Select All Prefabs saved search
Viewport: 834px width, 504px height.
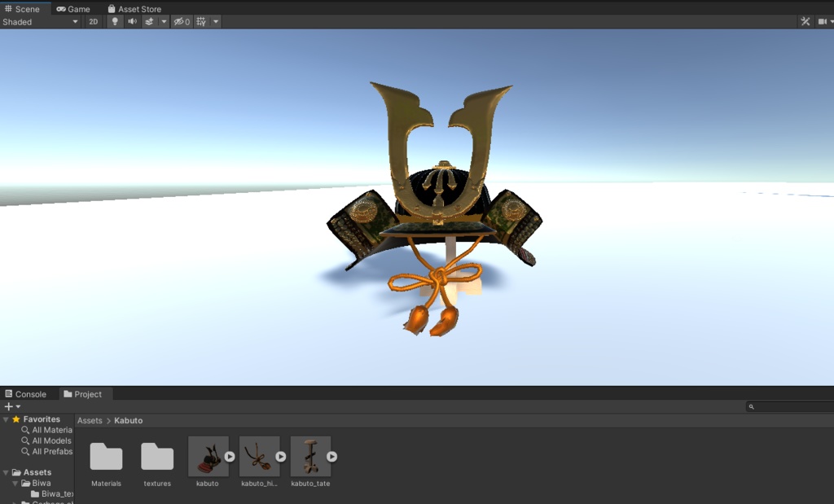(x=46, y=451)
